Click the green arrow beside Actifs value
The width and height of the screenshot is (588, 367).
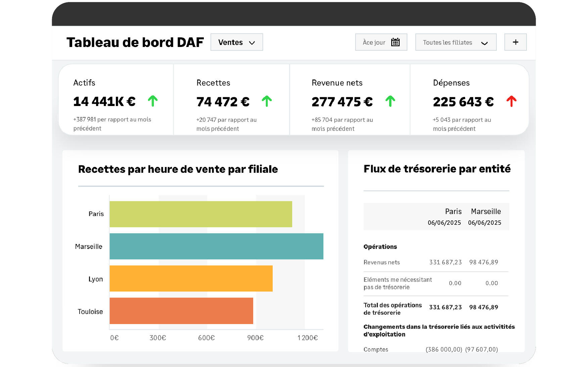153,101
